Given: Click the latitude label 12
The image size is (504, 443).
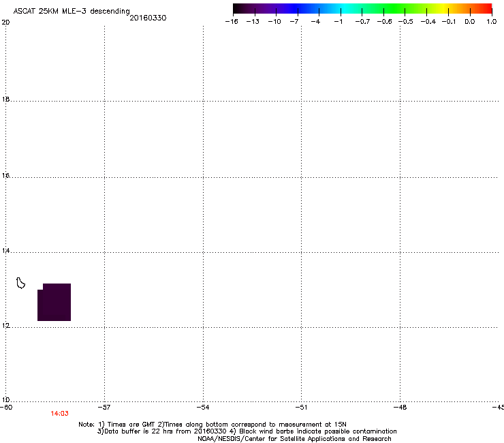Looking at the screenshot, I should [x=5, y=326].
